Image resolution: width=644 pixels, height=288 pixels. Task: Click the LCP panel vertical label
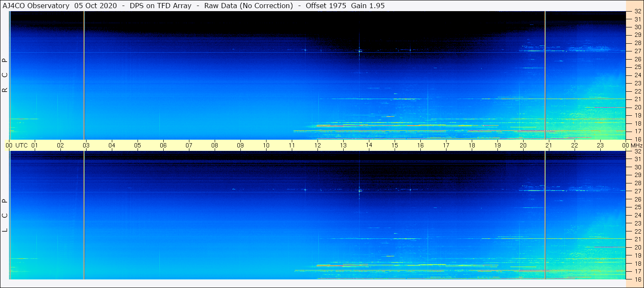5,215
